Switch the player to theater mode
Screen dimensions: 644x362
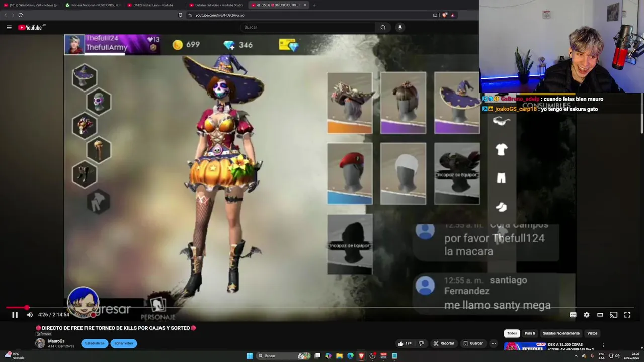coord(600,315)
